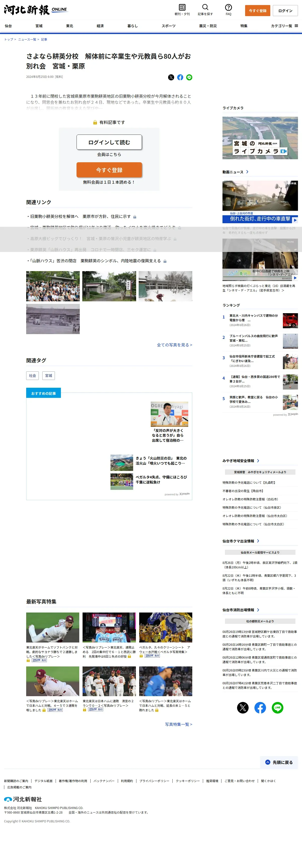
Task: Open 広告掲載のご案内 footer link
Action: click(x=19, y=787)
